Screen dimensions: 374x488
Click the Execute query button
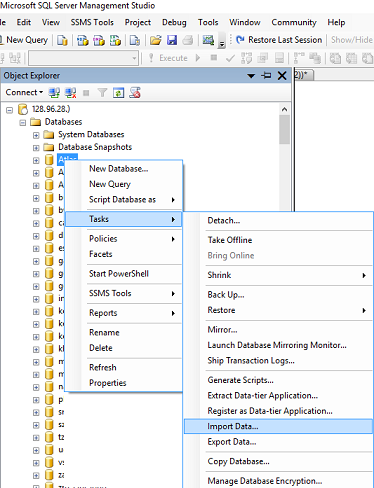point(168,58)
